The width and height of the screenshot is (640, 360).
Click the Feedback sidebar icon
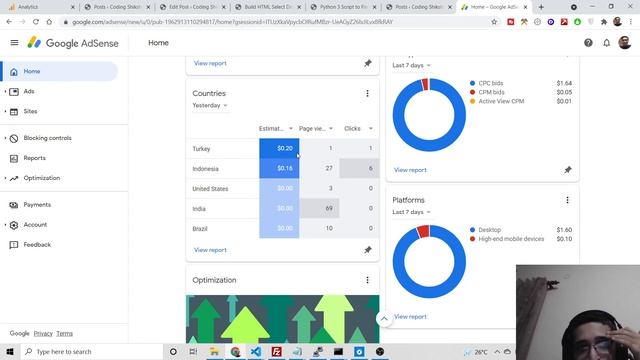point(14,245)
